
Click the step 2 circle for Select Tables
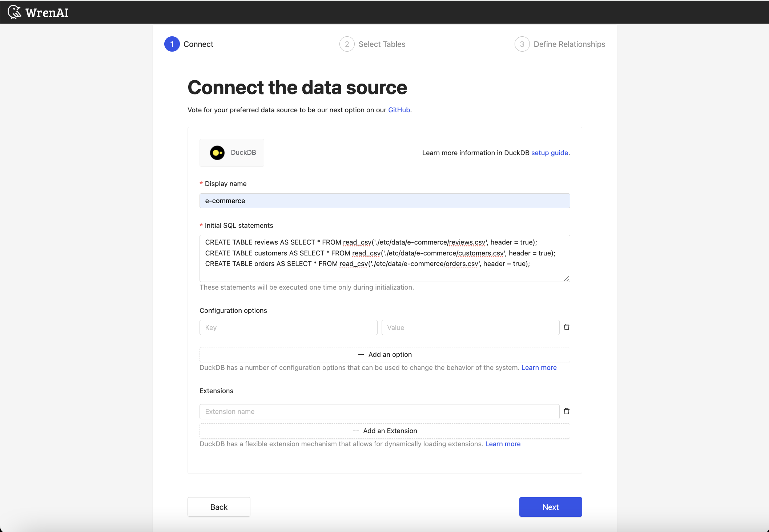[347, 44]
